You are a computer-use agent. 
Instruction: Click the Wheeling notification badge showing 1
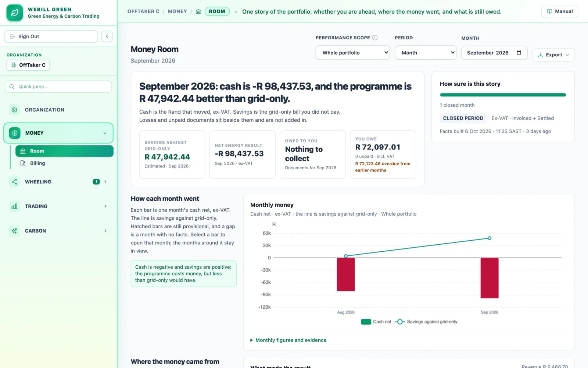pos(96,182)
